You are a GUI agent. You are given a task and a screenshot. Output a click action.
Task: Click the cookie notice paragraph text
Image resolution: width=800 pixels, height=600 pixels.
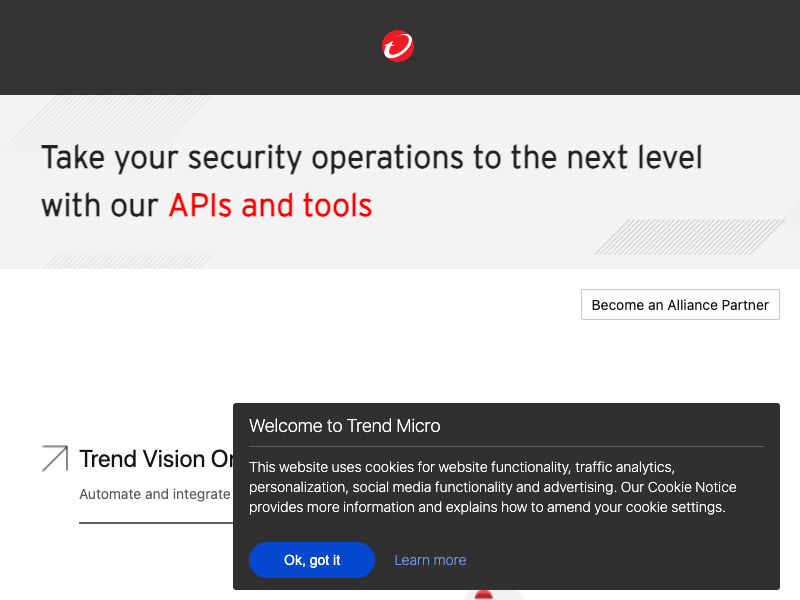(492, 487)
